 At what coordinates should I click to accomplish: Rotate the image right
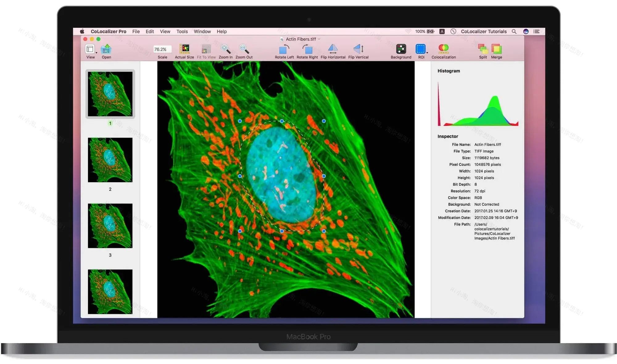tap(307, 49)
